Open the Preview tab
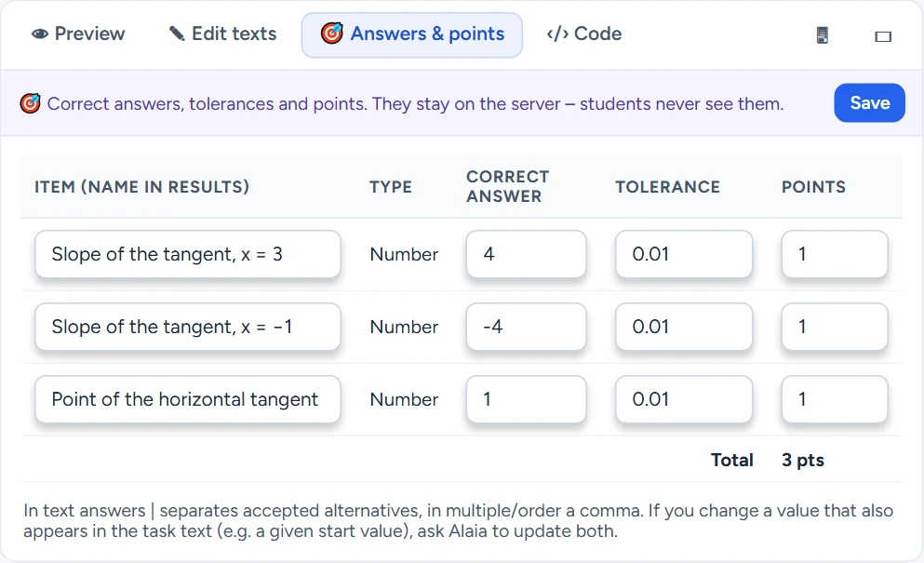Viewport: 924px width, 563px height. [78, 34]
